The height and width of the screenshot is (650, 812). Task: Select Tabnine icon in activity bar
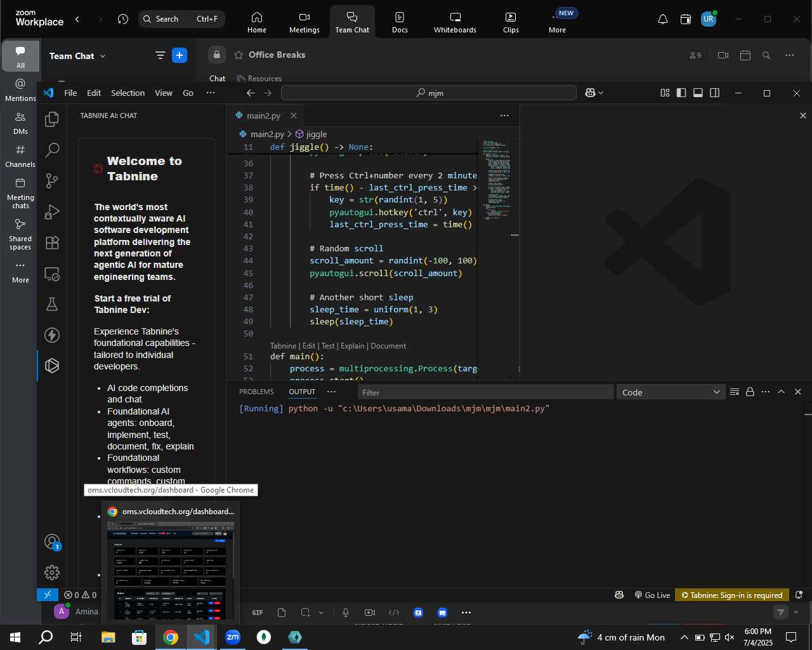tap(52, 366)
